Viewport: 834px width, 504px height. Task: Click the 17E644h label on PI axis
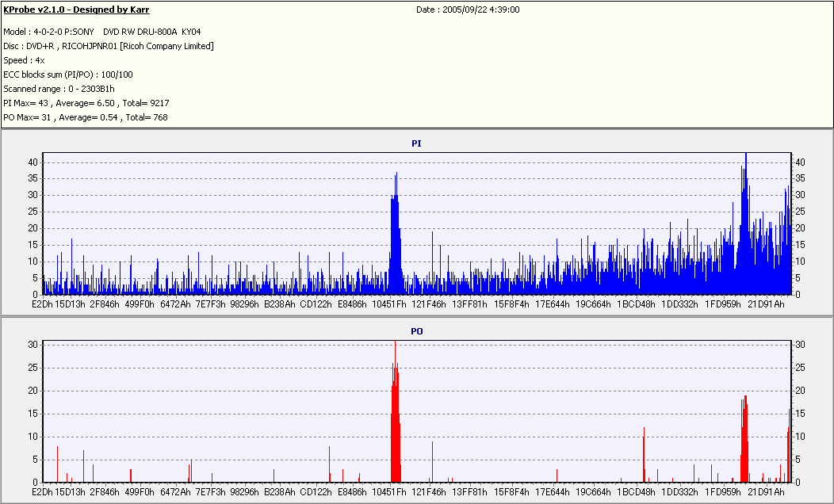click(x=552, y=304)
